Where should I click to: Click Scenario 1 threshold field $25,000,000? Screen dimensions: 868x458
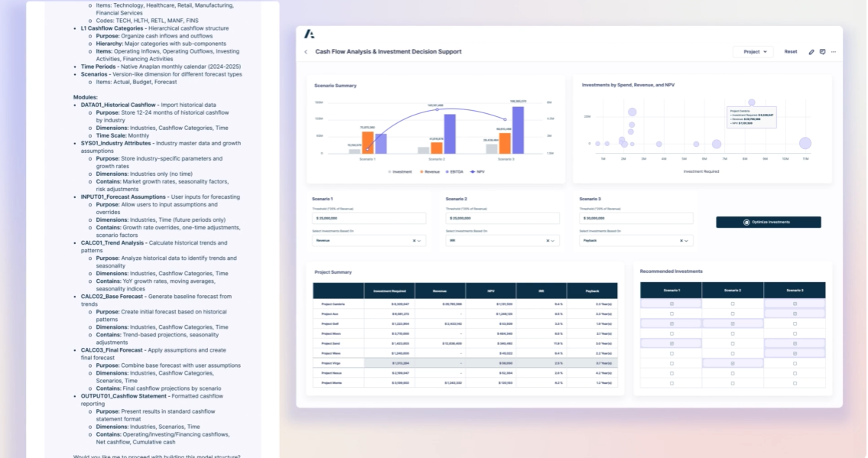click(x=369, y=219)
